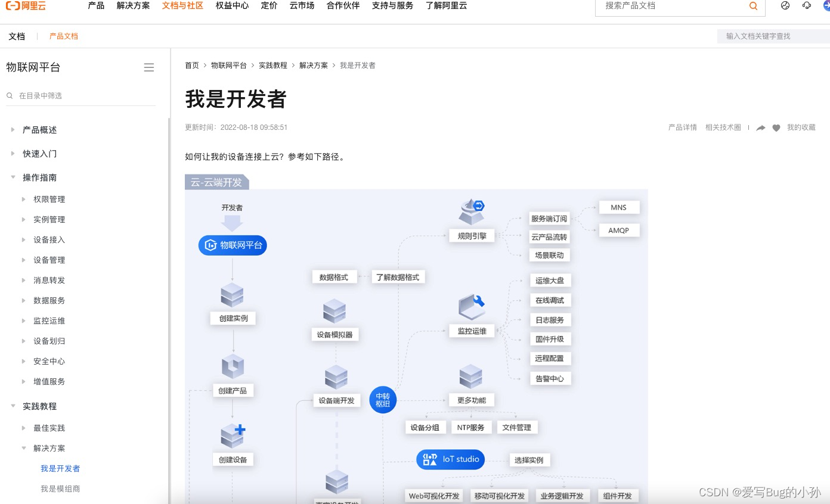Expand the 快速入门 tree section
The width and height of the screenshot is (830, 504).
[x=13, y=153]
